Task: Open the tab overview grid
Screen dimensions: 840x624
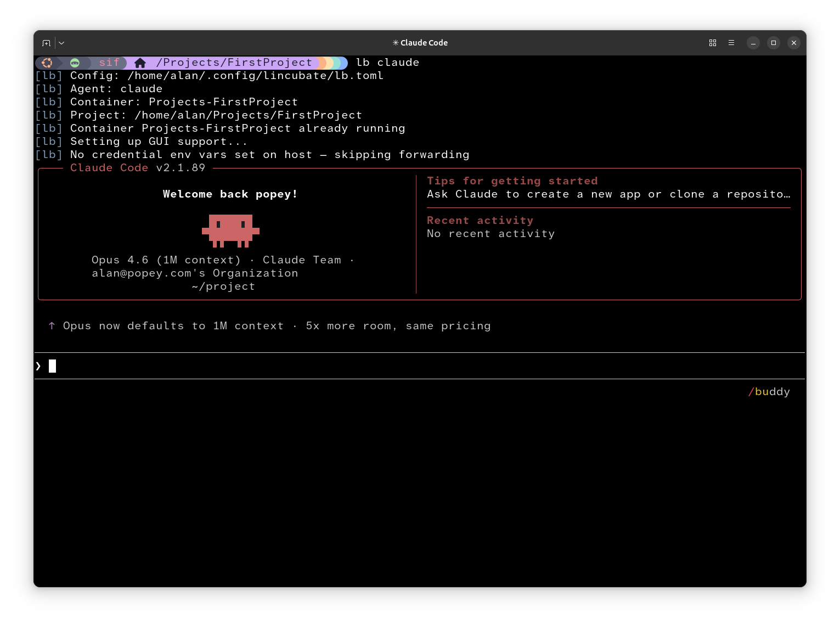Action: click(x=713, y=43)
